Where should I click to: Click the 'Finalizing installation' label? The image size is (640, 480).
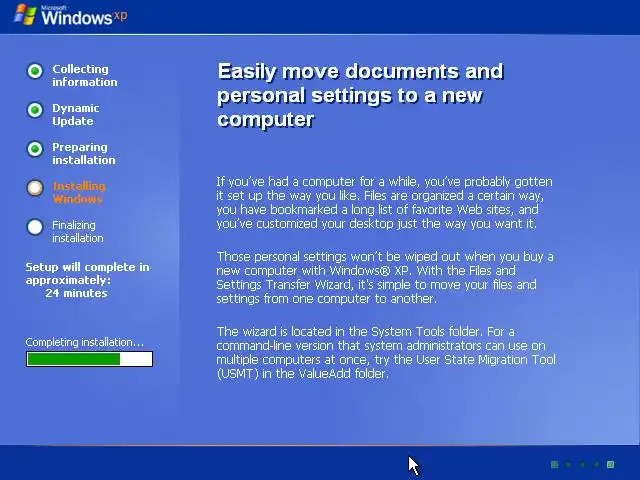[x=78, y=231]
